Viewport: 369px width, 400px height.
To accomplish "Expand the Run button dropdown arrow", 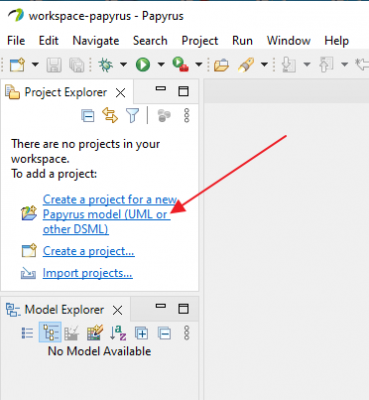I will point(161,64).
